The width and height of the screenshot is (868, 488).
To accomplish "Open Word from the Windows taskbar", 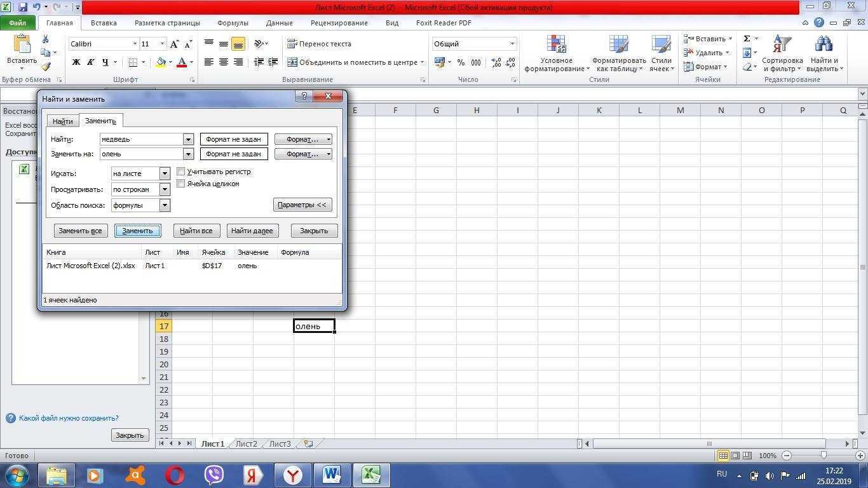I will (332, 475).
